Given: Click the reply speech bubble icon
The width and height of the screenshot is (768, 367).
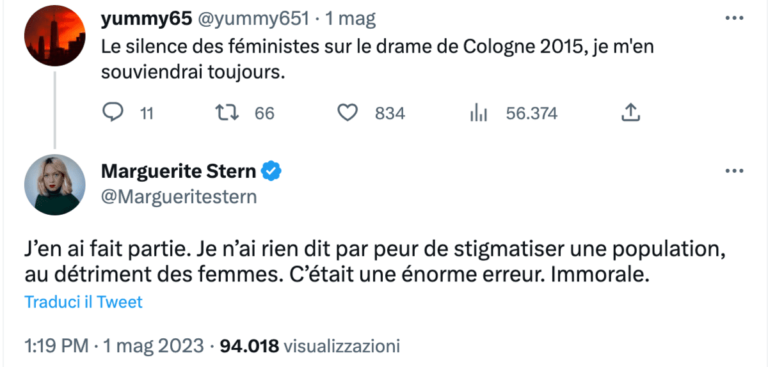Looking at the screenshot, I should click(113, 113).
